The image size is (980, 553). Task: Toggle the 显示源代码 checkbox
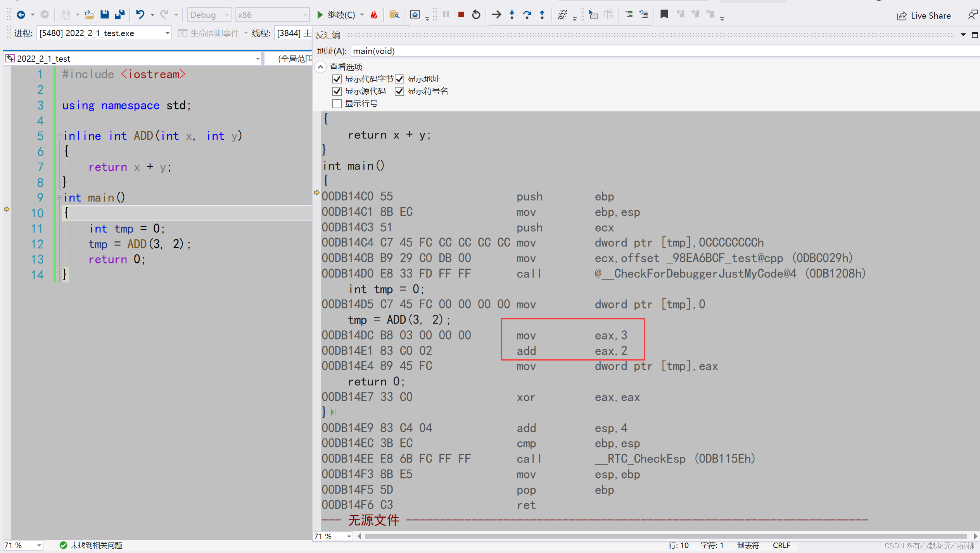[337, 91]
